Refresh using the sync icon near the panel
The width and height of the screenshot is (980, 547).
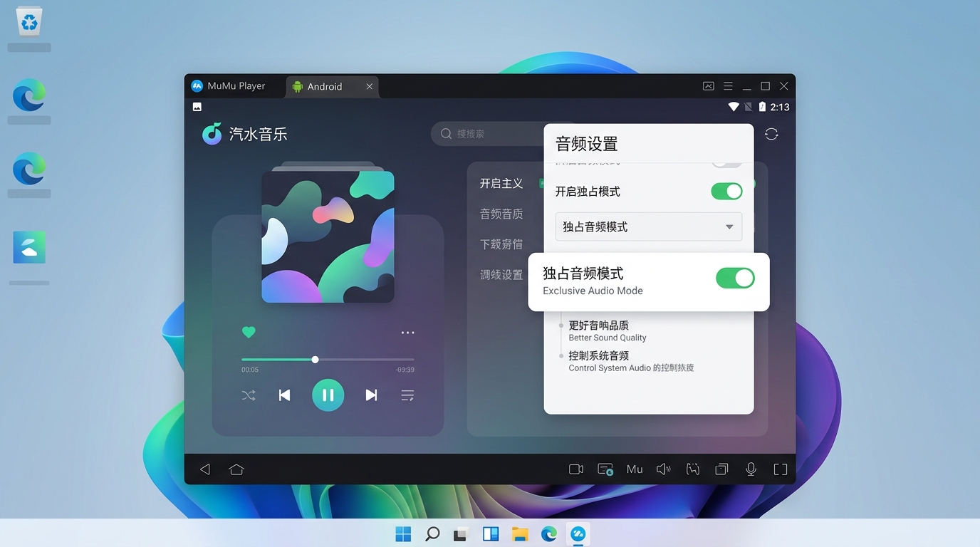(771, 133)
